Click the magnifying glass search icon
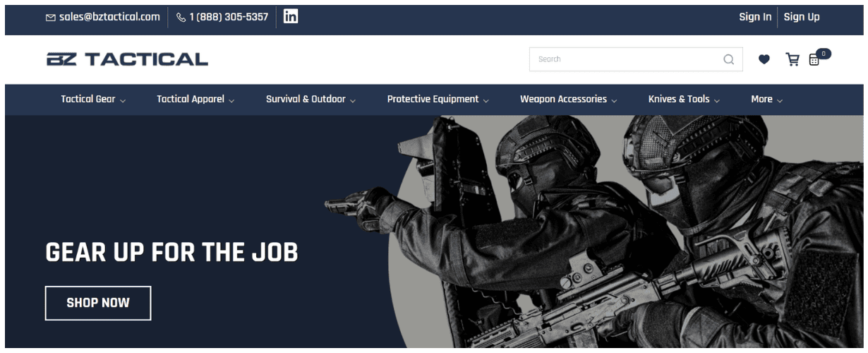 728,60
